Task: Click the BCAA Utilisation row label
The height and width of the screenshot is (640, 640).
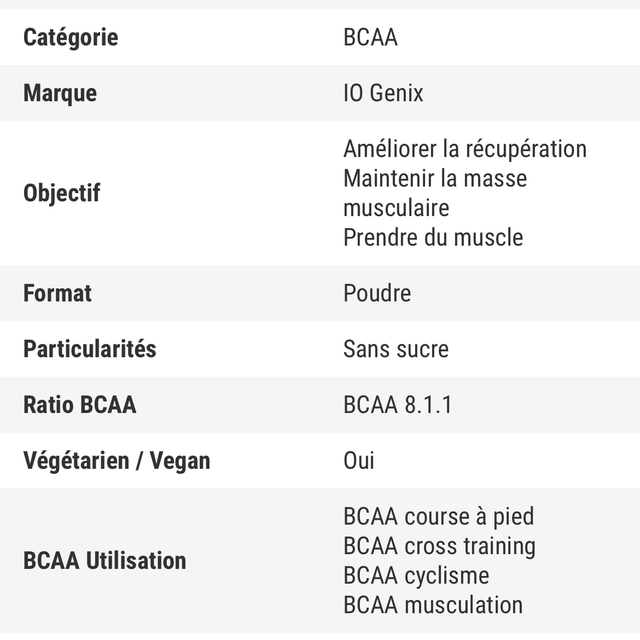Action: click(x=105, y=561)
